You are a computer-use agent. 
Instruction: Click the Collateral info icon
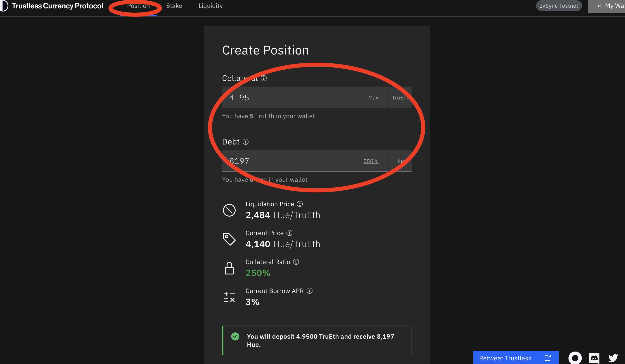(264, 78)
